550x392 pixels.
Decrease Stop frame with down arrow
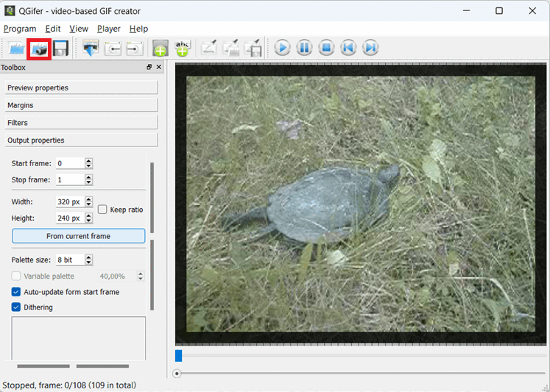(x=89, y=182)
